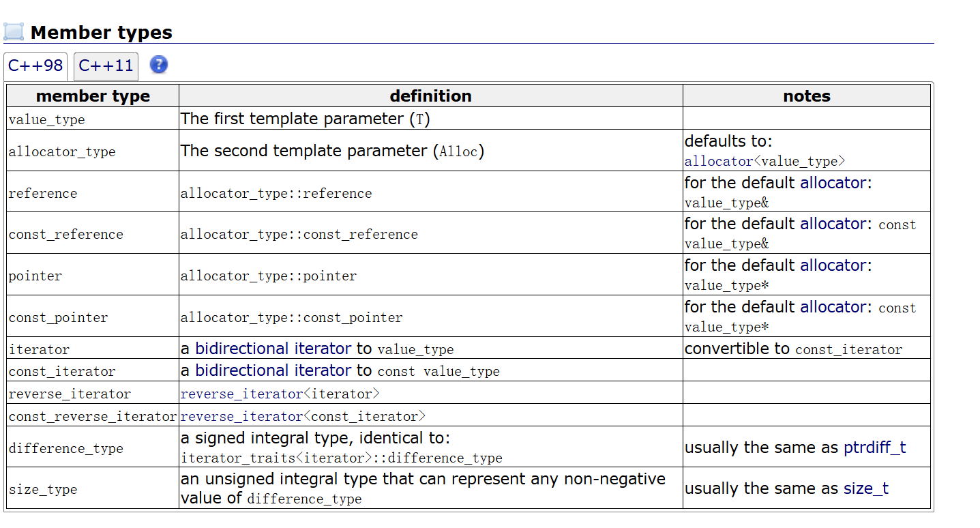Follow the ptrdiff_t link
Image resolution: width=980 pixels, height=528 pixels.
tap(875, 448)
